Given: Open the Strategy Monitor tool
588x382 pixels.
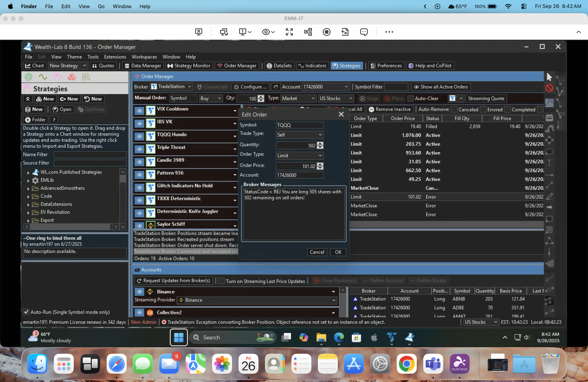Looking at the screenshot, I should [x=189, y=66].
